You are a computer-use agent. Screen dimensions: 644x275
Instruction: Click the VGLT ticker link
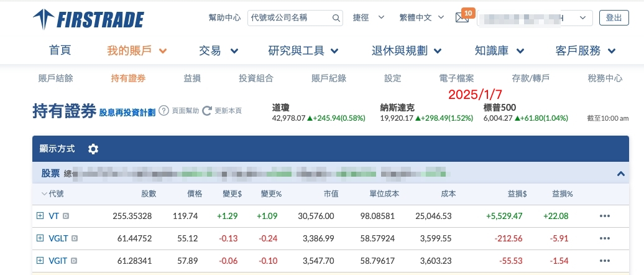pyautogui.click(x=58, y=238)
